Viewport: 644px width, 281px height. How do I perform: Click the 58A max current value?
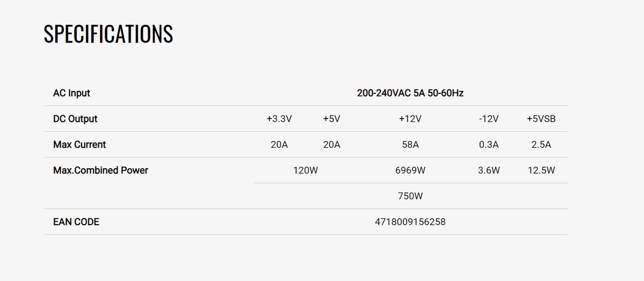[x=410, y=144]
